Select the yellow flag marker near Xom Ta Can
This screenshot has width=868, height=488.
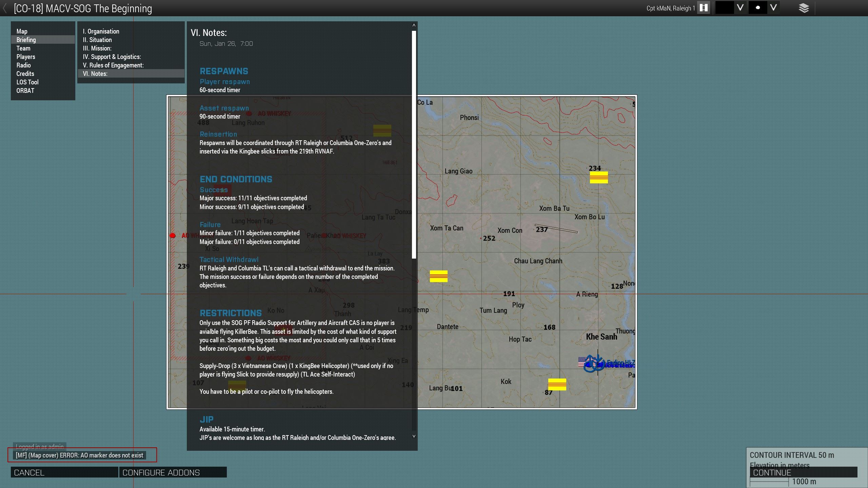pyautogui.click(x=438, y=276)
